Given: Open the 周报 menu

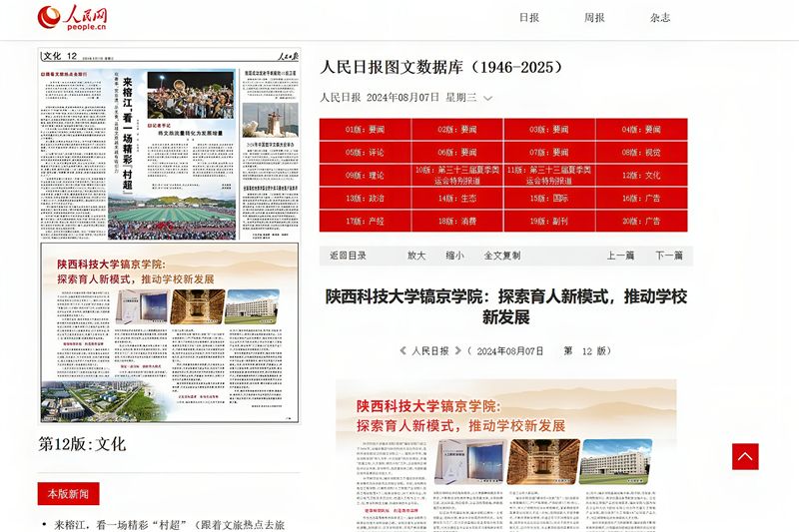Looking at the screenshot, I should [594, 18].
